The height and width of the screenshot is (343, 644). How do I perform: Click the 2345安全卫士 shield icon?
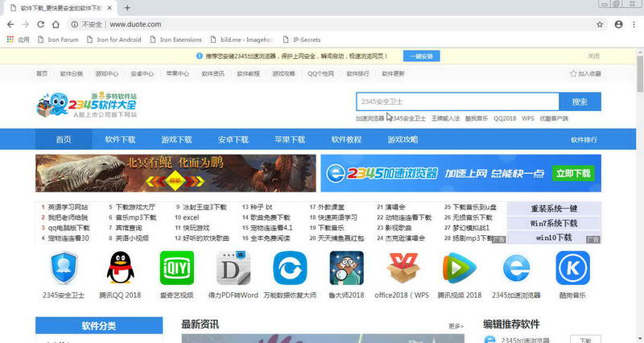[64, 268]
